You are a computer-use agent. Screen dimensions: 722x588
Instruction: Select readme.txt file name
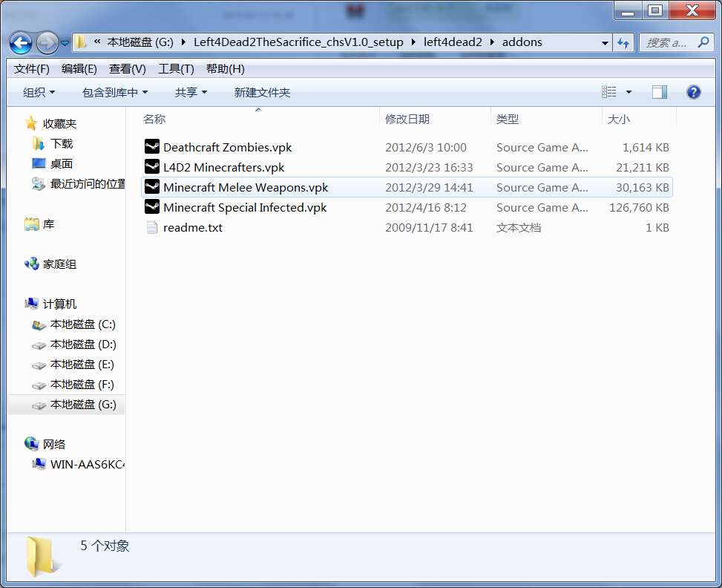193,228
